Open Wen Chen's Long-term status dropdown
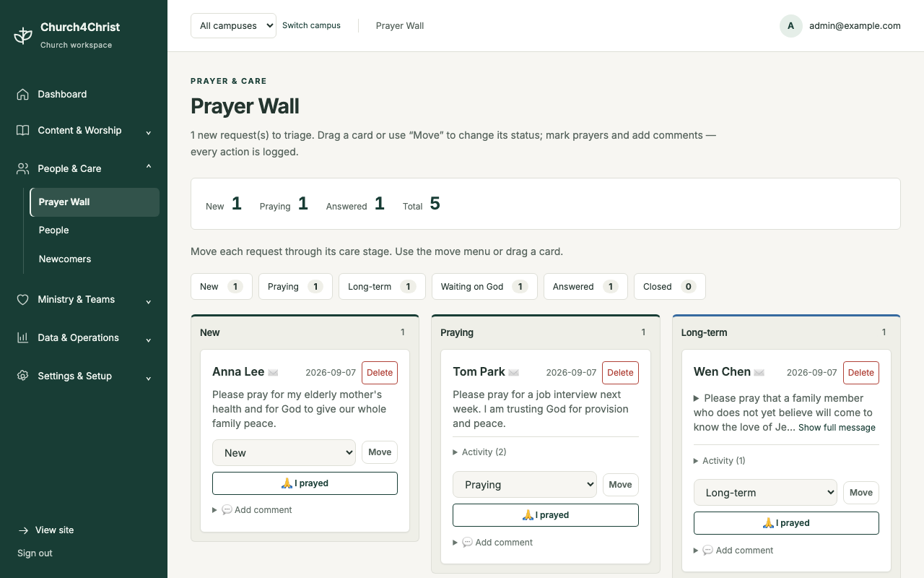Image resolution: width=924 pixels, height=578 pixels. pos(765,493)
